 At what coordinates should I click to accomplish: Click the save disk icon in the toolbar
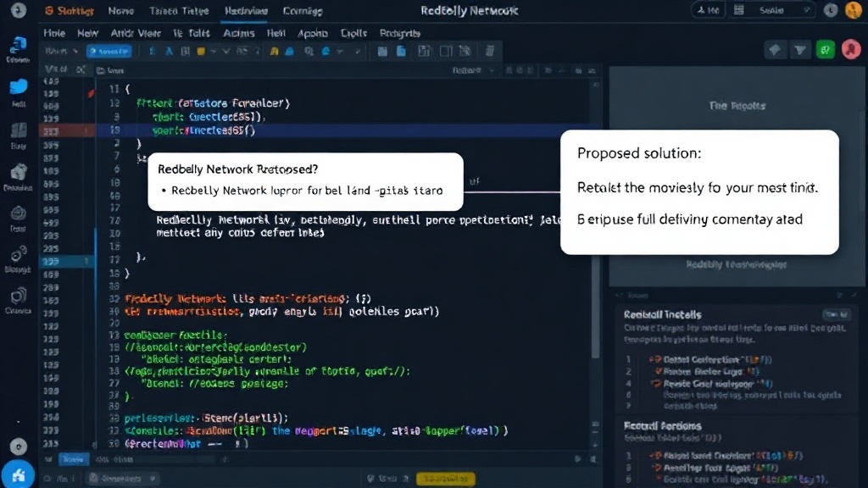pyautogui.click(x=382, y=52)
